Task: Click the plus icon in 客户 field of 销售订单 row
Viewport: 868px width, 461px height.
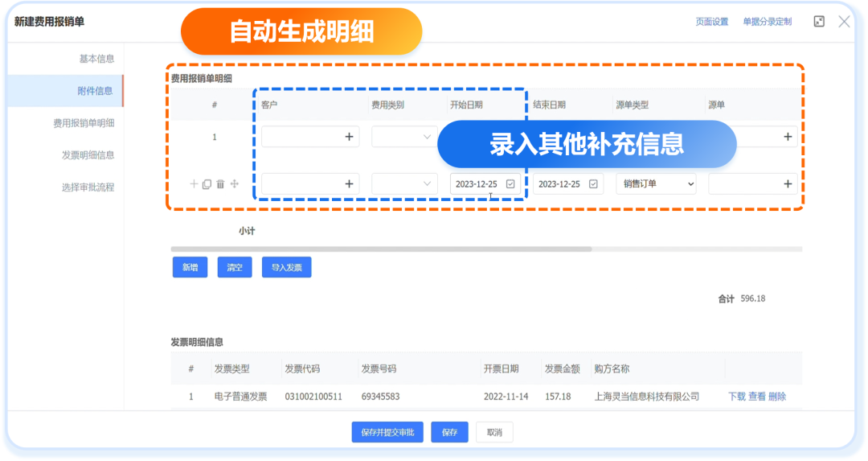Action: pyautogui.click(x=349, y=184)
